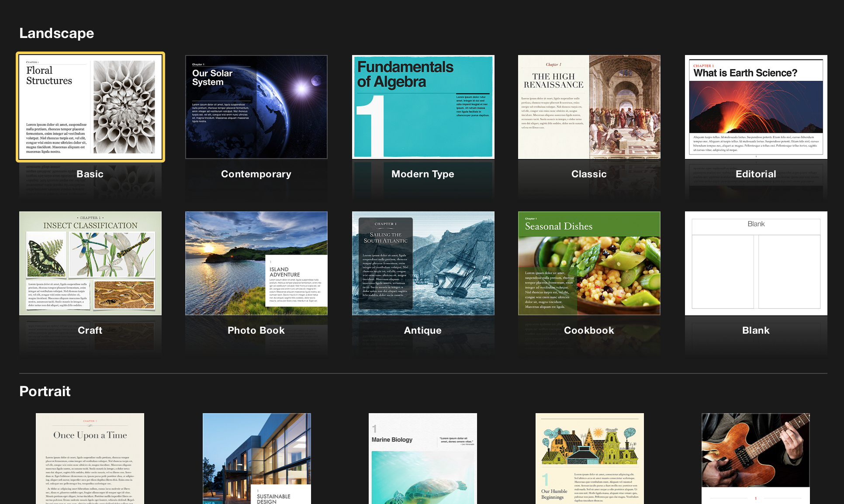844x504 pixels.
Task: Click the Once Upon a Time portrait template
Action: (90, 459)
